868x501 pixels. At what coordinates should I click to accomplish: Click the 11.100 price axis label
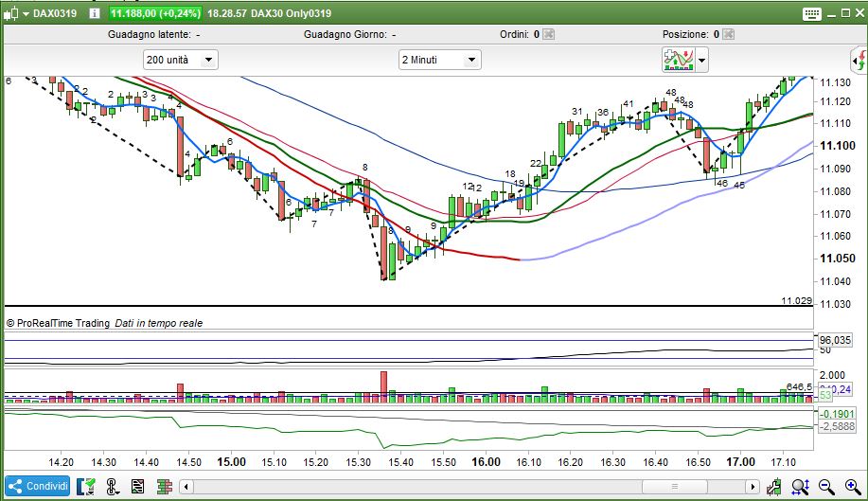[x=837, y=146]
